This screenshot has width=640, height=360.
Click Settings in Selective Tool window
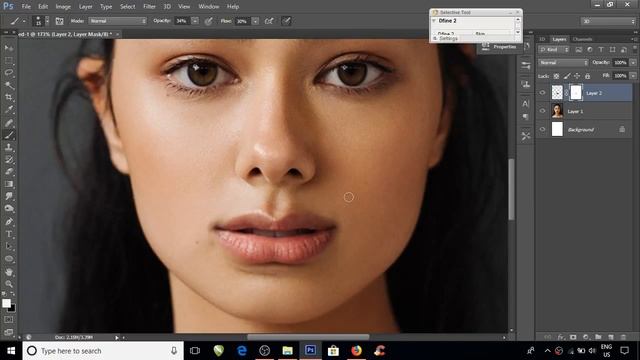click(449, 38)
